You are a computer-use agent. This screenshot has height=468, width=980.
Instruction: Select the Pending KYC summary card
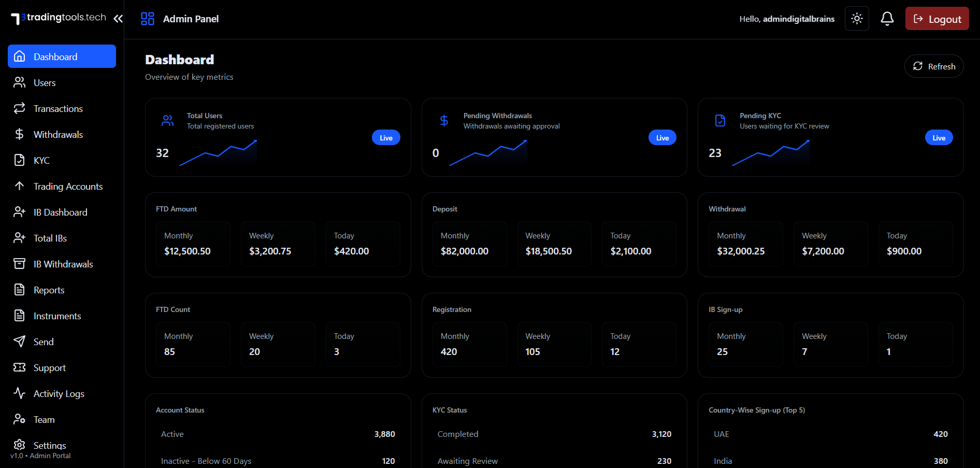830,137
